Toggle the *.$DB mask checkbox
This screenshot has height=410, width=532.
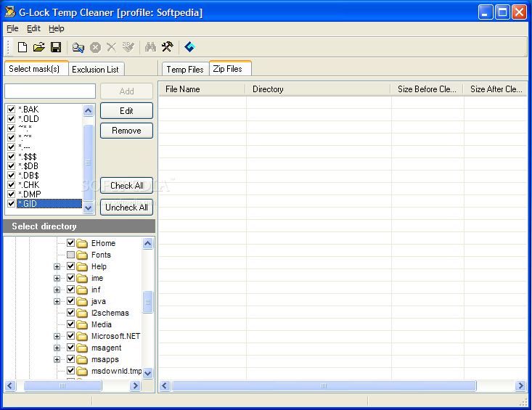coord(11,166)
